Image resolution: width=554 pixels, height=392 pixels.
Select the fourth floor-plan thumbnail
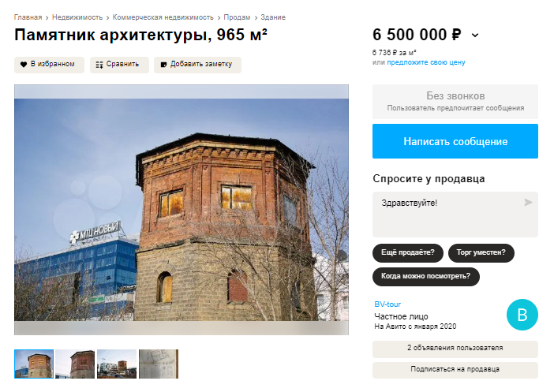159,364
